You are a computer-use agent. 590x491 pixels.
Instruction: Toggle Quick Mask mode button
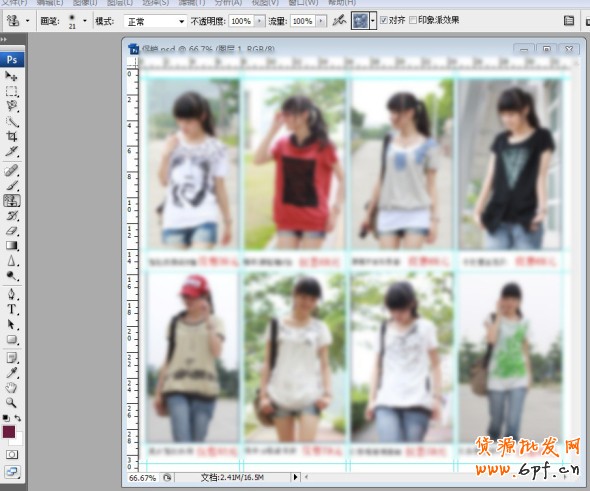[12, 455]
